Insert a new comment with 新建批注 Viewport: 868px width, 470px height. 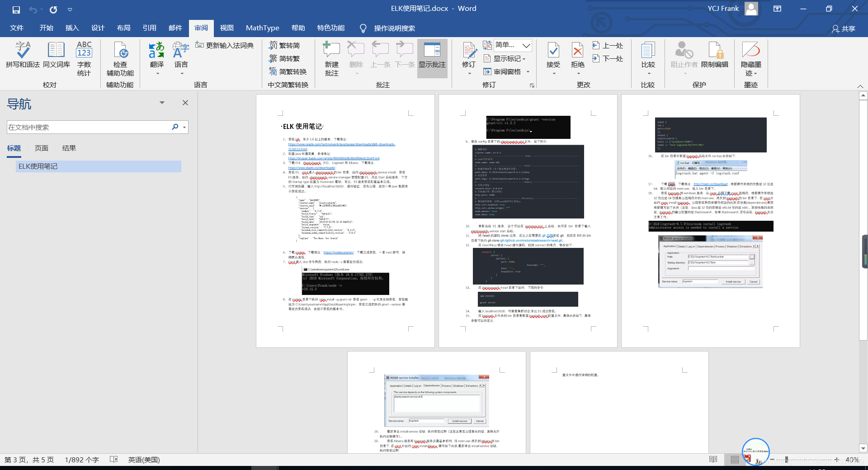(331, 59)
